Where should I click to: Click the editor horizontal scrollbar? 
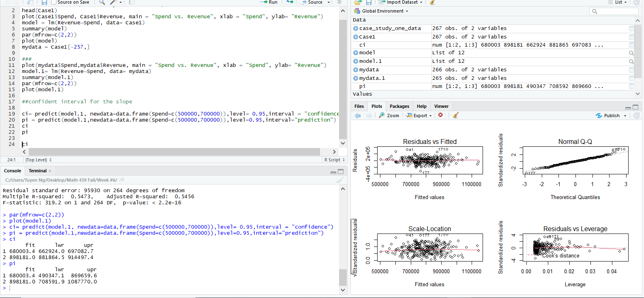(174, 152)
